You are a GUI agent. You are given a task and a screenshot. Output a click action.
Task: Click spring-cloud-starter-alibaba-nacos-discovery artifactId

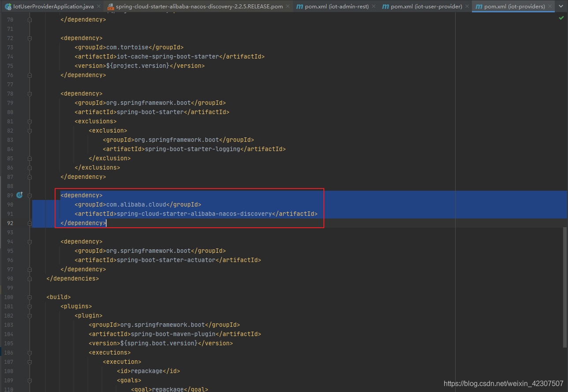click(194, 214)
